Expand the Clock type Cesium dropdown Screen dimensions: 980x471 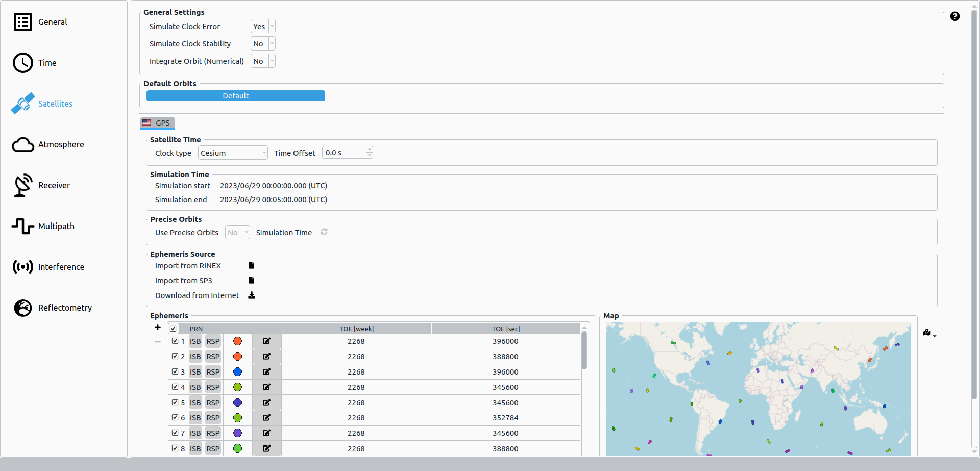click(233, 153)
